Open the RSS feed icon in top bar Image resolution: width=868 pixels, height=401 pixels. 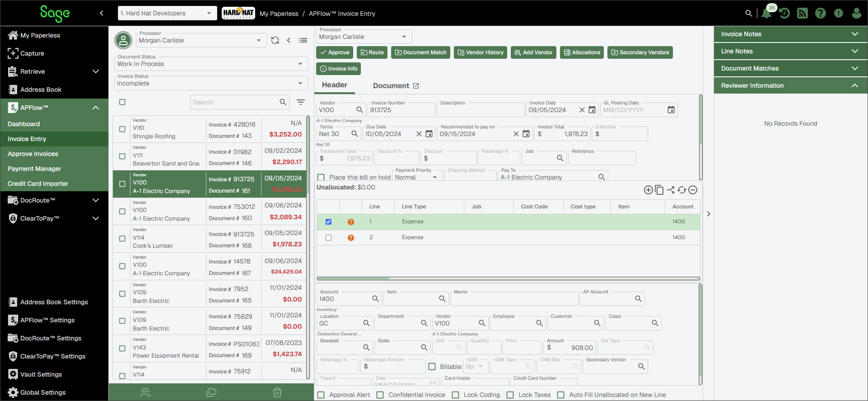[803, 14]
